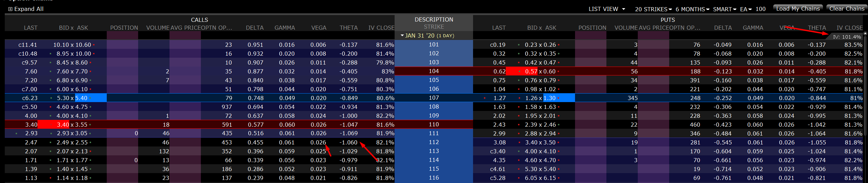Open the 6 MONTHS dropdown
This screenshot has width=868, height=183.
[x=692, y=9]
